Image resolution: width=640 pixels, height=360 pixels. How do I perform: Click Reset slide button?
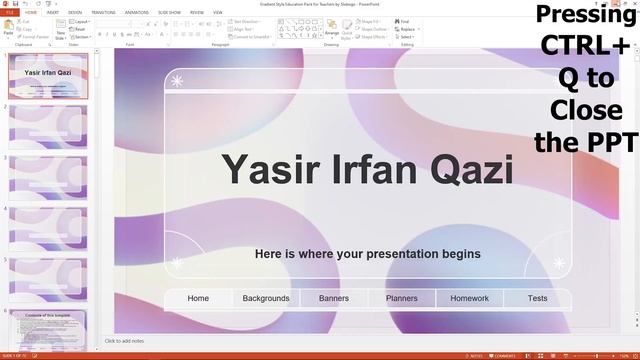tap(77, 29)
